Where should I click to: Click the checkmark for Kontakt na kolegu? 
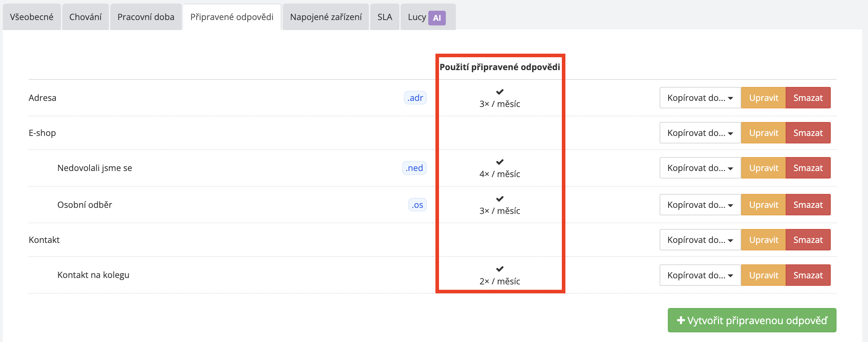500,269
